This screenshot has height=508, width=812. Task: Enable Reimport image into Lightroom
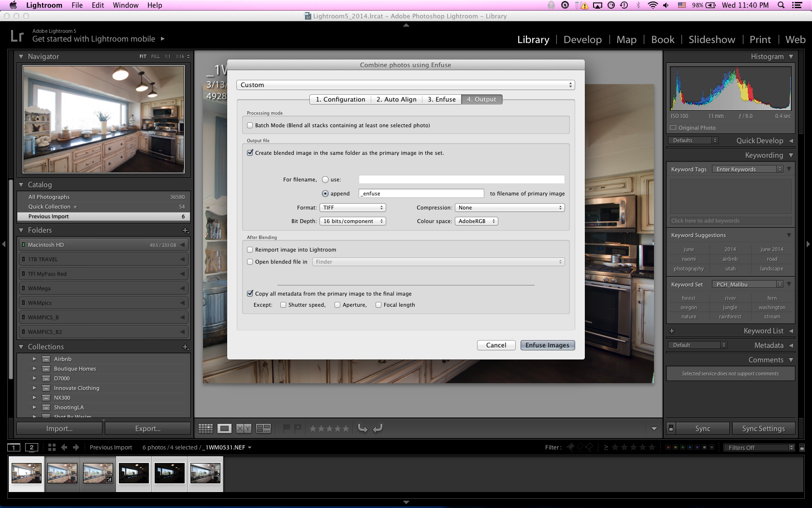(x=250, y=250)
